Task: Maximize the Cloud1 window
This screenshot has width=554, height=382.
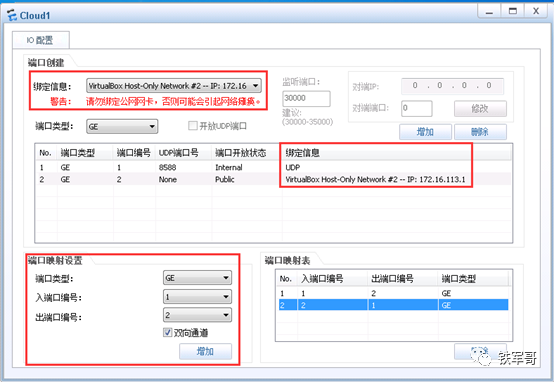Action: pos(512,12)
